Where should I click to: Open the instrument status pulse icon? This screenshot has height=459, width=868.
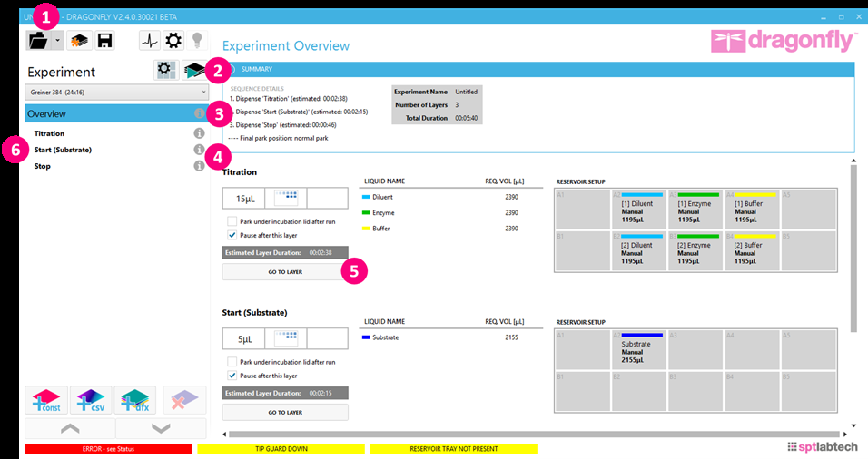pyautogui.click(x=150, y=40)
